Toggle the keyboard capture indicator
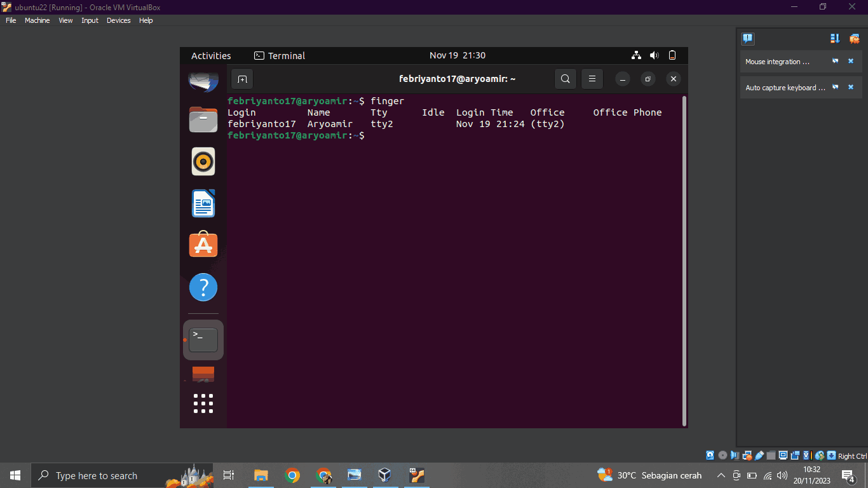Screen dimensions: 868x488 coord(831,456)
